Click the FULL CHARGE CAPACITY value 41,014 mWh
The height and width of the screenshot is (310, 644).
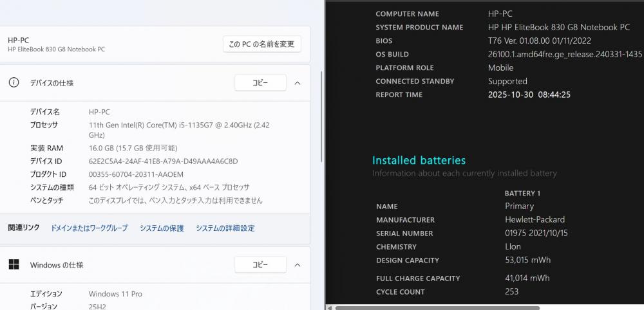(527, 278)
